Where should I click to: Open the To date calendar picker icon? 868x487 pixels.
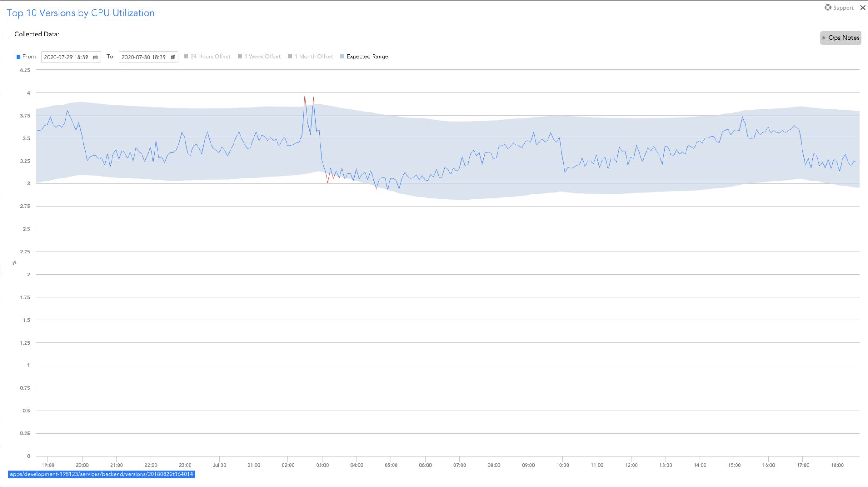point(173,57)
